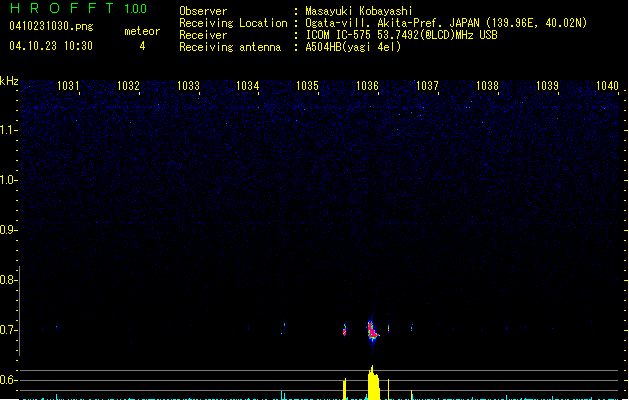Viewport: 629px width, 400px height.
Task: Click the 'Observer' field label
Action: point(203,11)
